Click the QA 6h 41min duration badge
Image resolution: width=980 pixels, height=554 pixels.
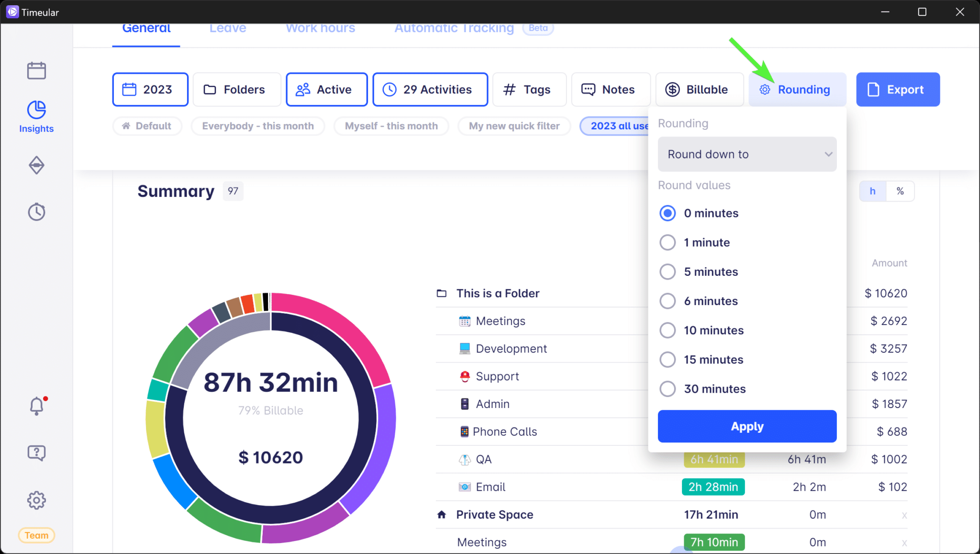point(714,459)
